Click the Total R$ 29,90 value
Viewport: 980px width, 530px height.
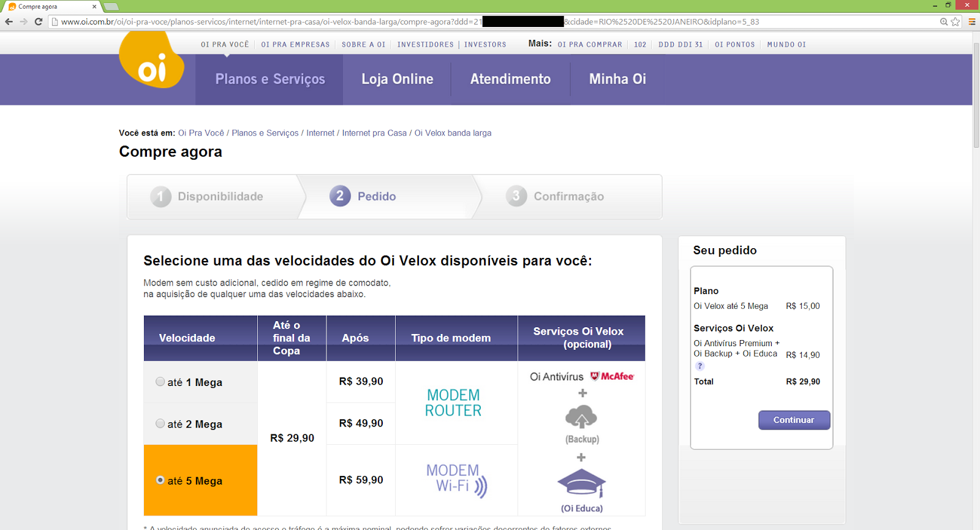[803, 381]
